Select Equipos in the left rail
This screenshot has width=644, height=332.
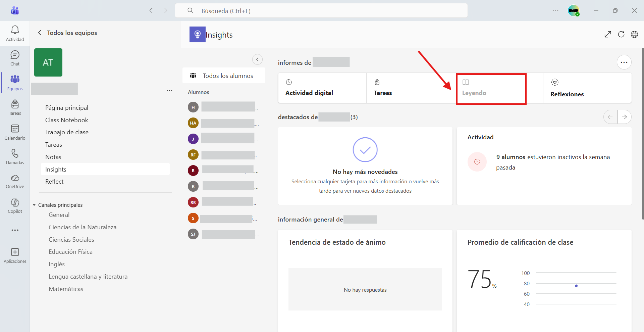15,83
